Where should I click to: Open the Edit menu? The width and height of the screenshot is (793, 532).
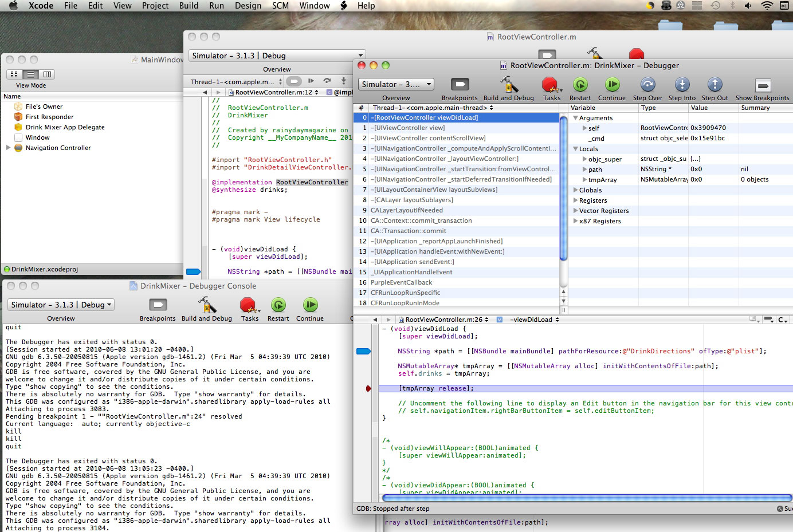click(x=95, y=6)
